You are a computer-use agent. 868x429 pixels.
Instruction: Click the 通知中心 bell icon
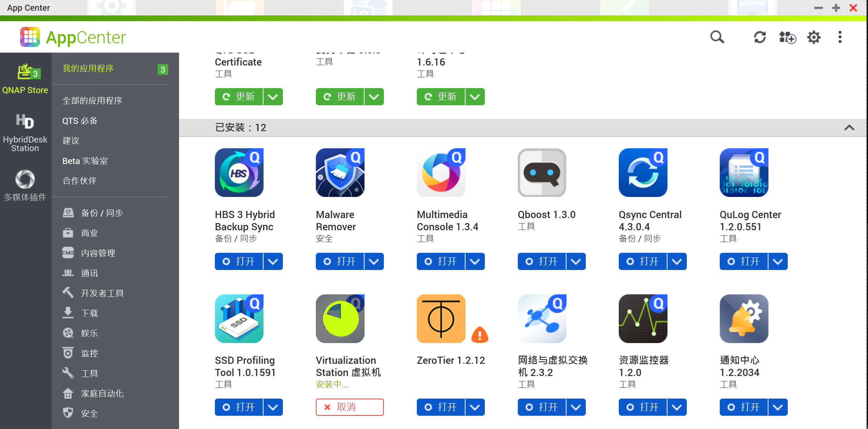[744, 319]
